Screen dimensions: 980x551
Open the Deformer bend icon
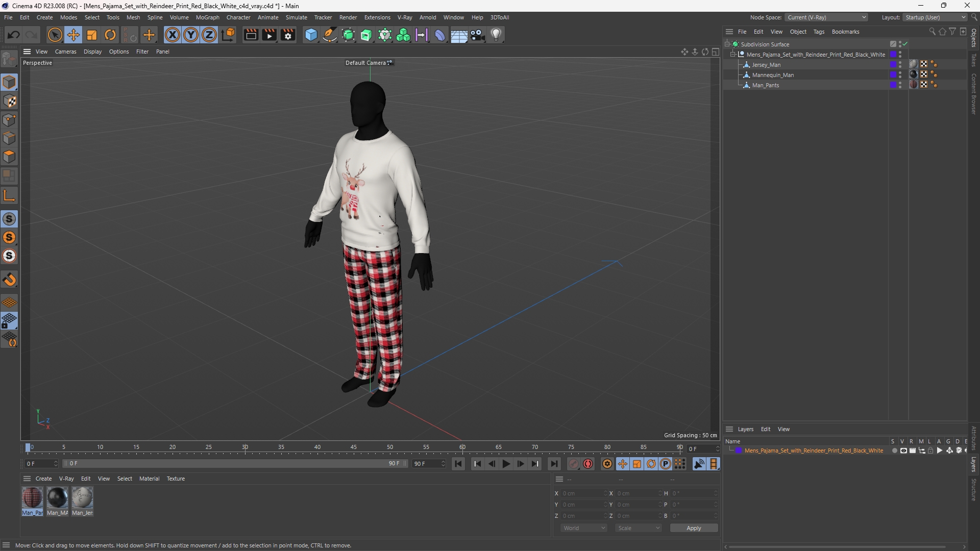click(x=440, y=35)
